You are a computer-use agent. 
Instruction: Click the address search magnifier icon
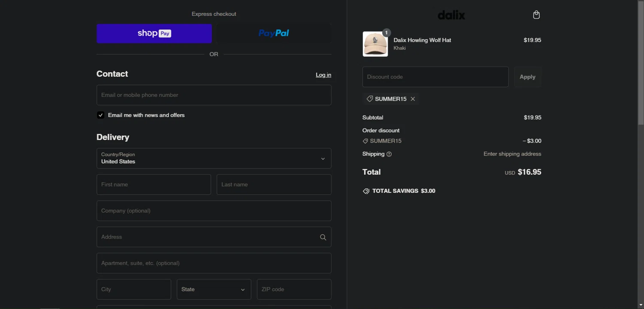pos(323,237)
